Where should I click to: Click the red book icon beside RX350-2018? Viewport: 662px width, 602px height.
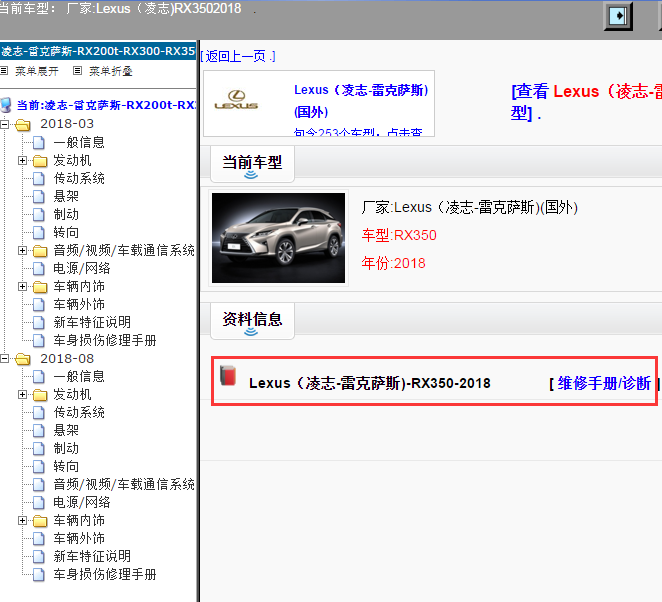coord(229,376)
